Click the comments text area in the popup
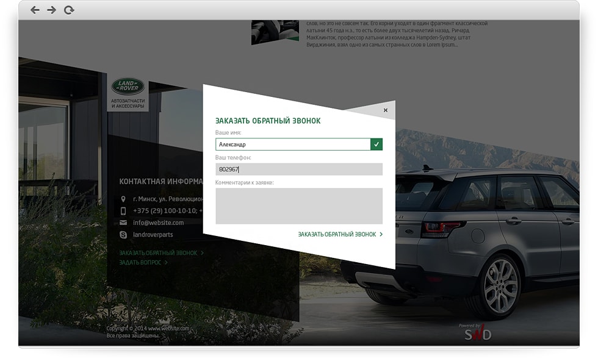 click(x=299, y=205)
